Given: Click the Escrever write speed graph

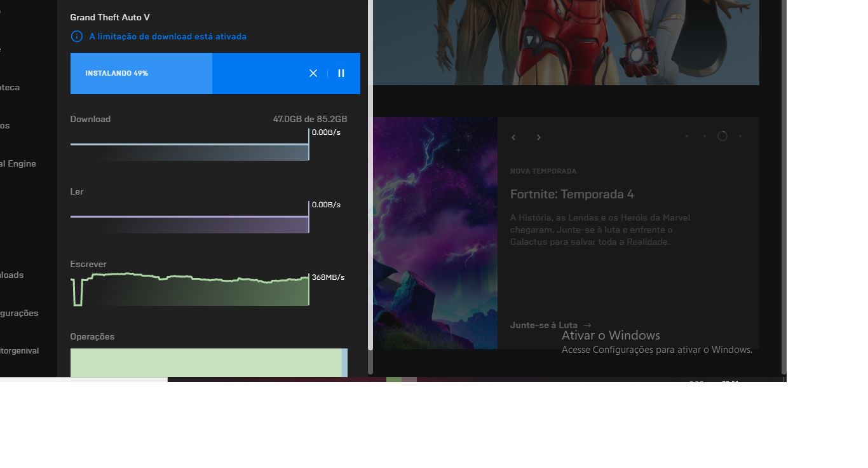Looking at the screenshot, I should click(x=190, y=289).
